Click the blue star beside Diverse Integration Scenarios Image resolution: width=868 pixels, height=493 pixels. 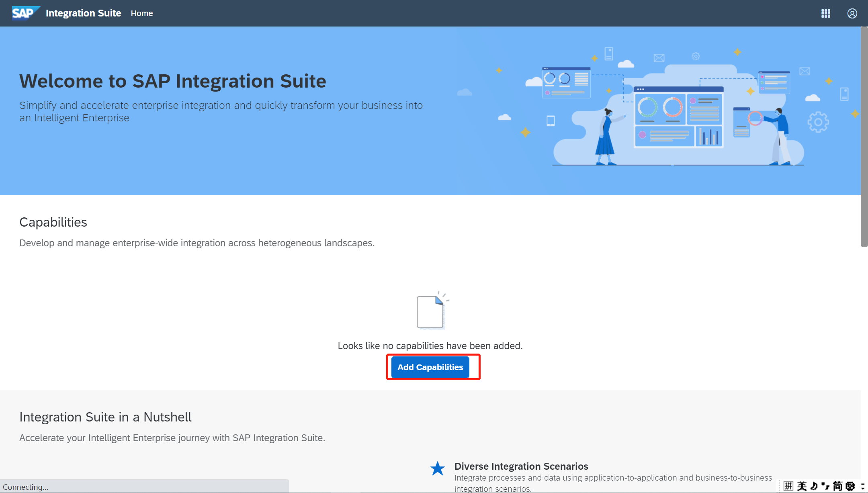pyautogui.click(x=438, y=468)
